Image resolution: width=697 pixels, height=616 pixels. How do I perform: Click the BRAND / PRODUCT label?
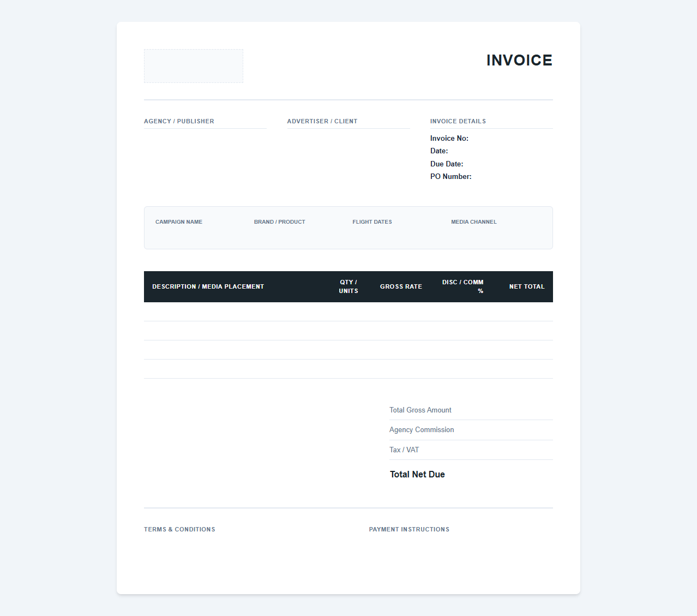pos(280,222)
